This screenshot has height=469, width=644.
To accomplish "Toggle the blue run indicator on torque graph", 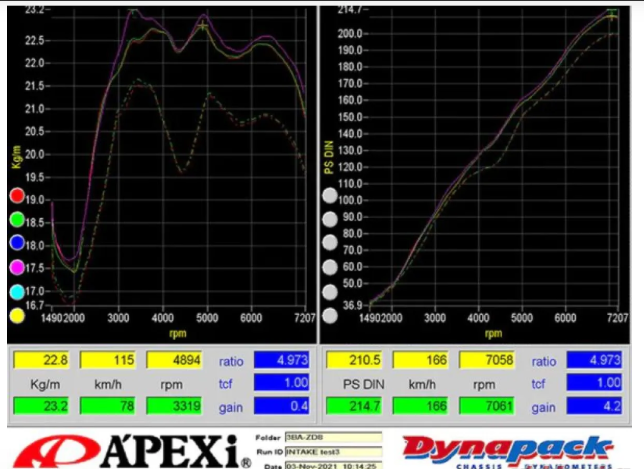I will point(17,243).
